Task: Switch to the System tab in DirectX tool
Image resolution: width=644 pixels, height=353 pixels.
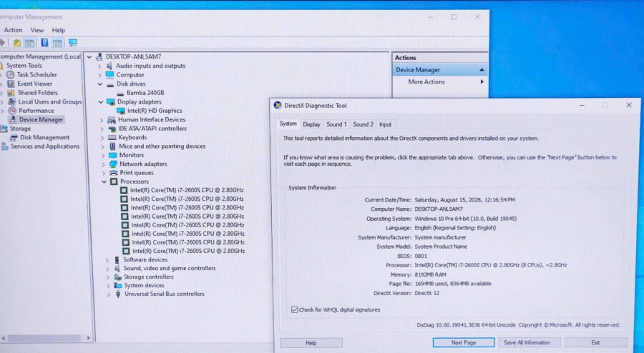Action: pos(288,124)
